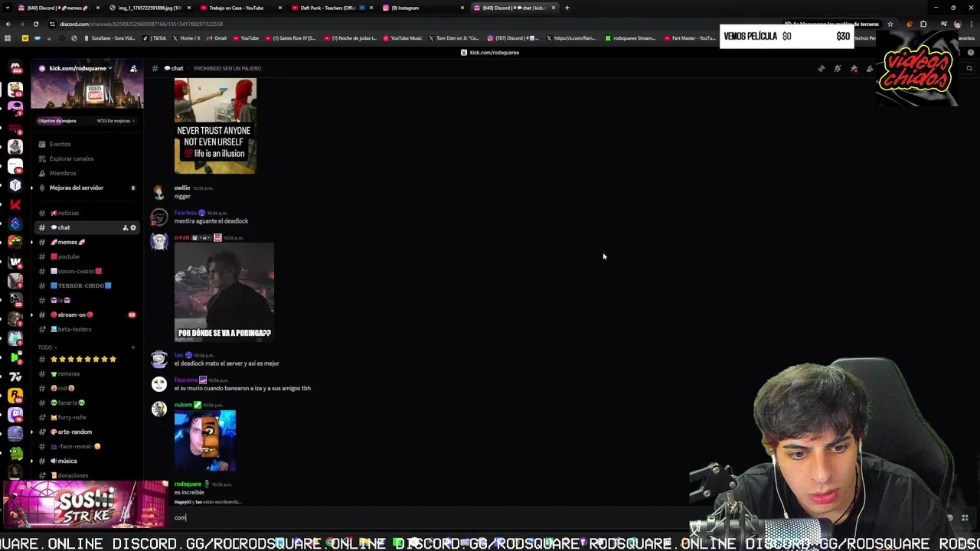The image size is (980, 551).
Task: Click the plus to add channel in TODO
Action: [132, 347]
